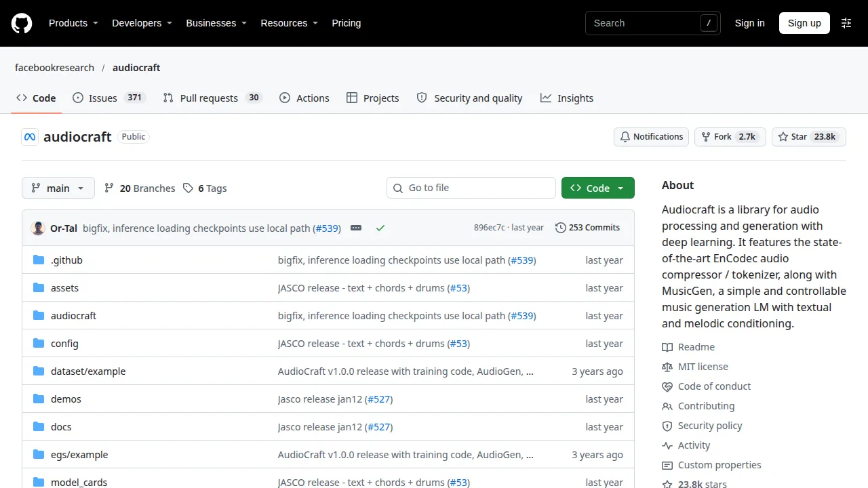Expand the Businesses menu
The width and height of the screenshot is (868, 488).
tap(216, 23)
